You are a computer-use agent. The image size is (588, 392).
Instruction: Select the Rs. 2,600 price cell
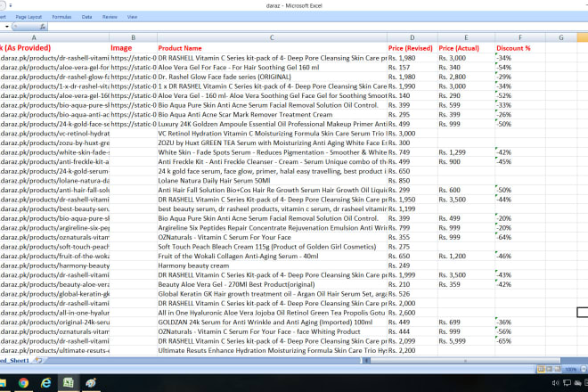tap(412, 313)
